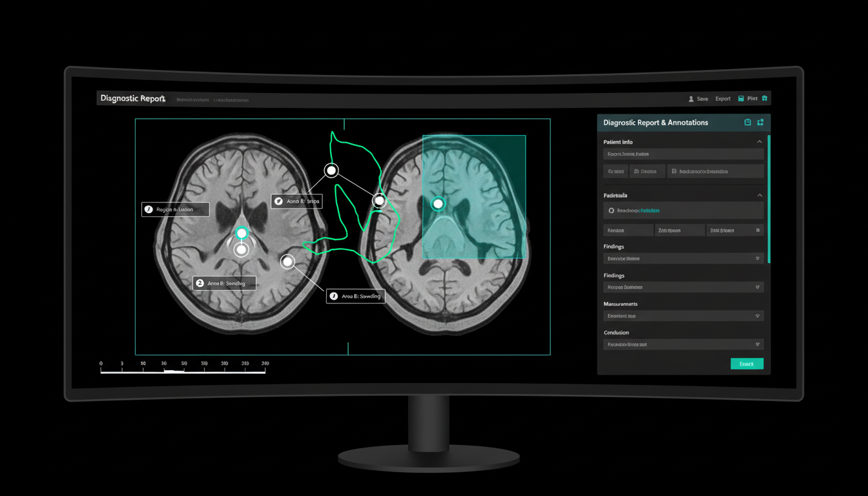Click the handle on the measurement scale bar
868x496 pixels.
[173, 371]
